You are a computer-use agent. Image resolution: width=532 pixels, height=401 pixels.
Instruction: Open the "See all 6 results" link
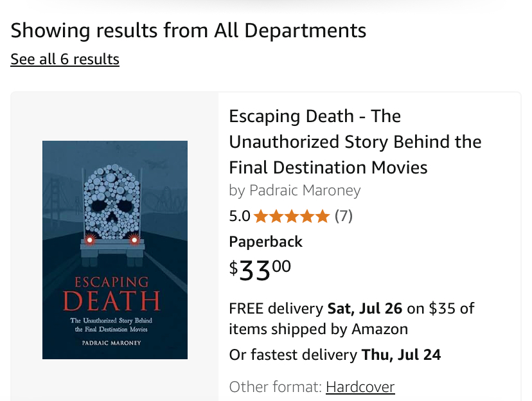(65, 60)
